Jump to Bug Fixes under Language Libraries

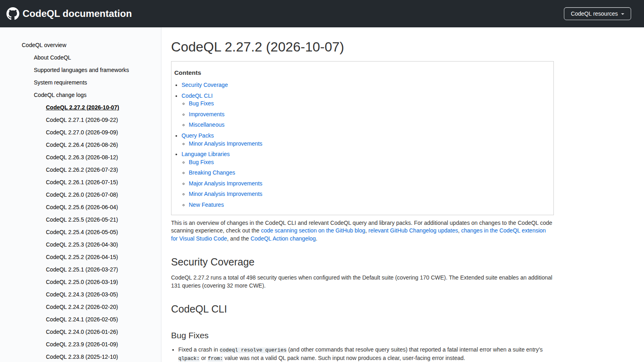pyautogui.click(x=201, y=162)
